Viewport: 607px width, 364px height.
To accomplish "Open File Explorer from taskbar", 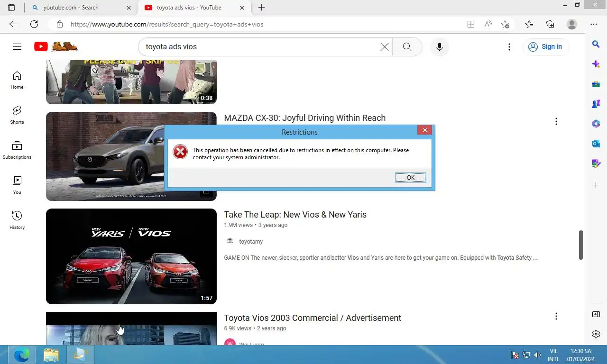I will [51, 355].
